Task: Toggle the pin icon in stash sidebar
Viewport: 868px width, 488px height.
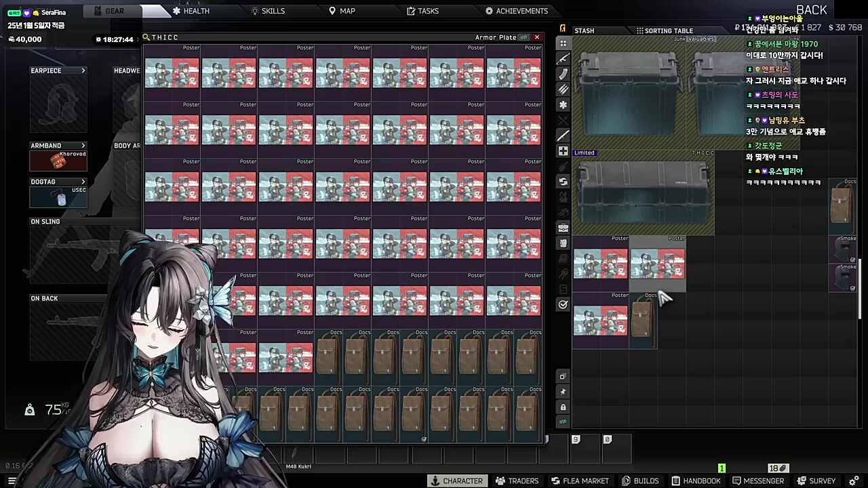Action: click(563, 392)
